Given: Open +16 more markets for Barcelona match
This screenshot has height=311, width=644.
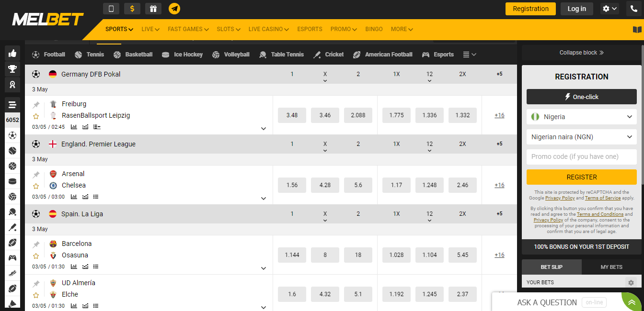Looking at the screenshot, I should pos(499,255).
